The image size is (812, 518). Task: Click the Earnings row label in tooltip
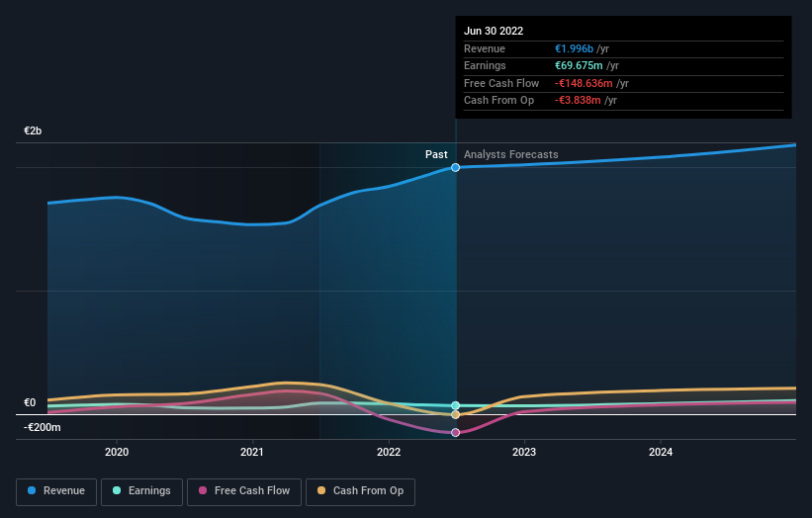pyautogui.click(x=485, y=65)
